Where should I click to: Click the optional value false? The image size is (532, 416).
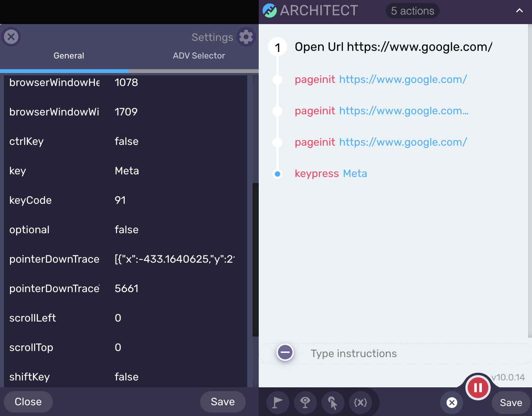126,230
